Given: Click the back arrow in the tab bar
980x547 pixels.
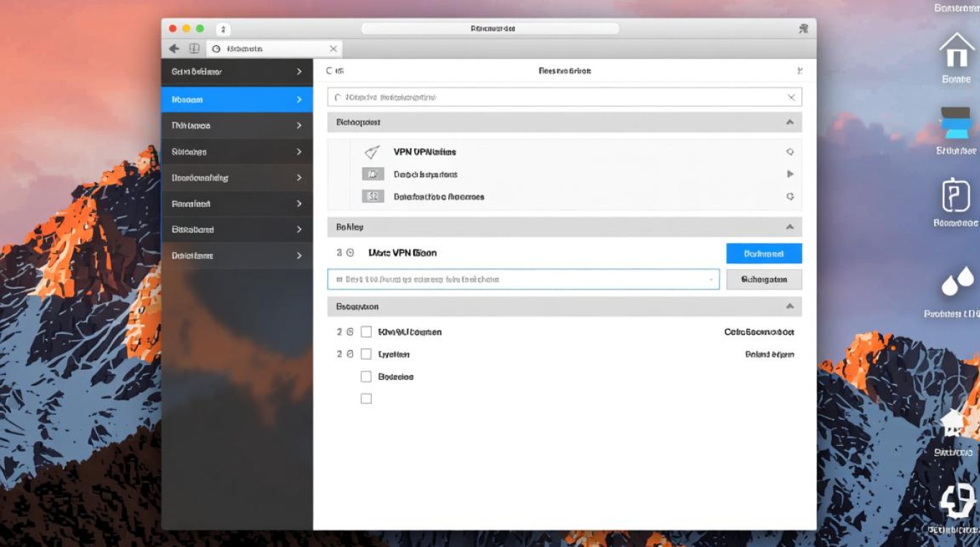Looking at the screenshot, I should (x=174, y=49).
